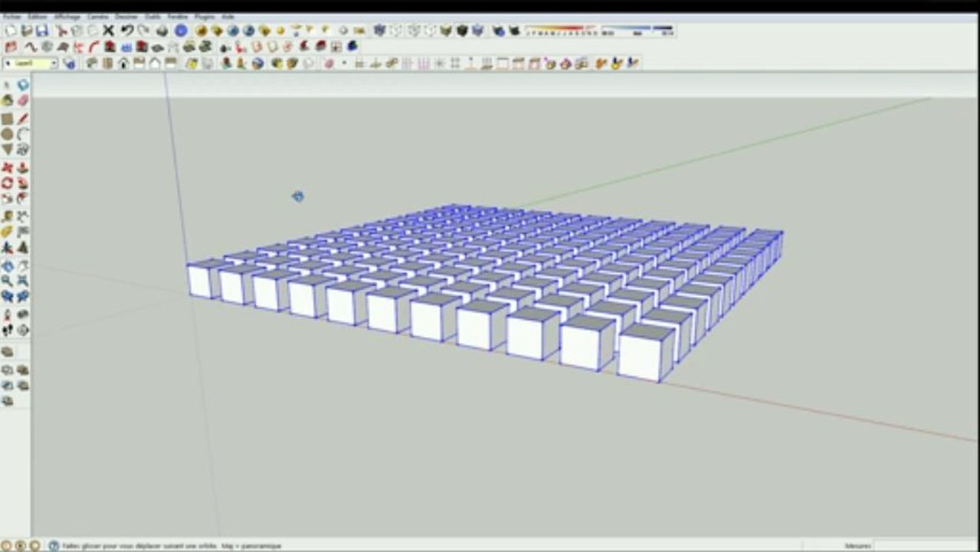Undo the last action
980x552 pixels.
point(127,31)
